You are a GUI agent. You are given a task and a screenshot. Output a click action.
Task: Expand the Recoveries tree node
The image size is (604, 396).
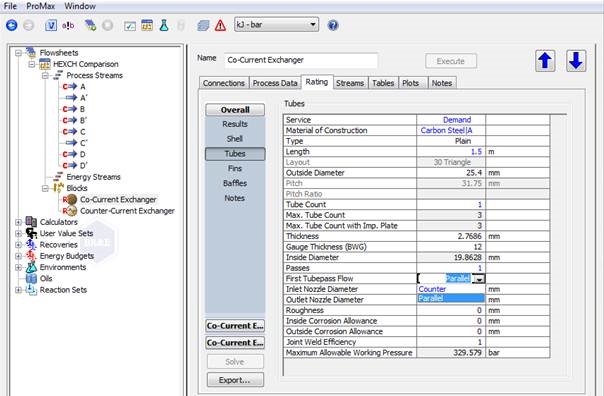tap(18, 245)
